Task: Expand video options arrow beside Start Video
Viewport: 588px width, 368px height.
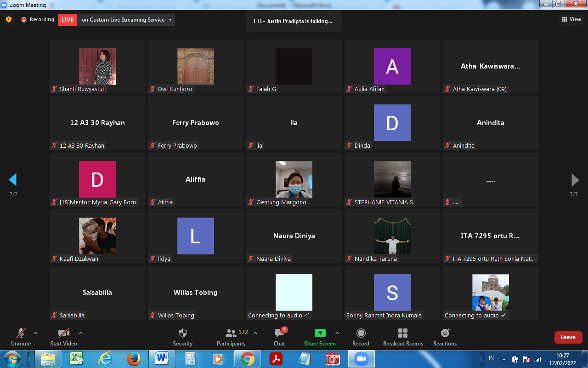Action: point(81,333)
